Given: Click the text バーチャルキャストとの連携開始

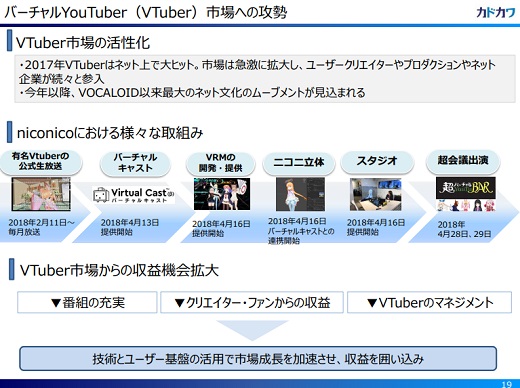Looking at the screenshot, I should [x=301, y=236].
